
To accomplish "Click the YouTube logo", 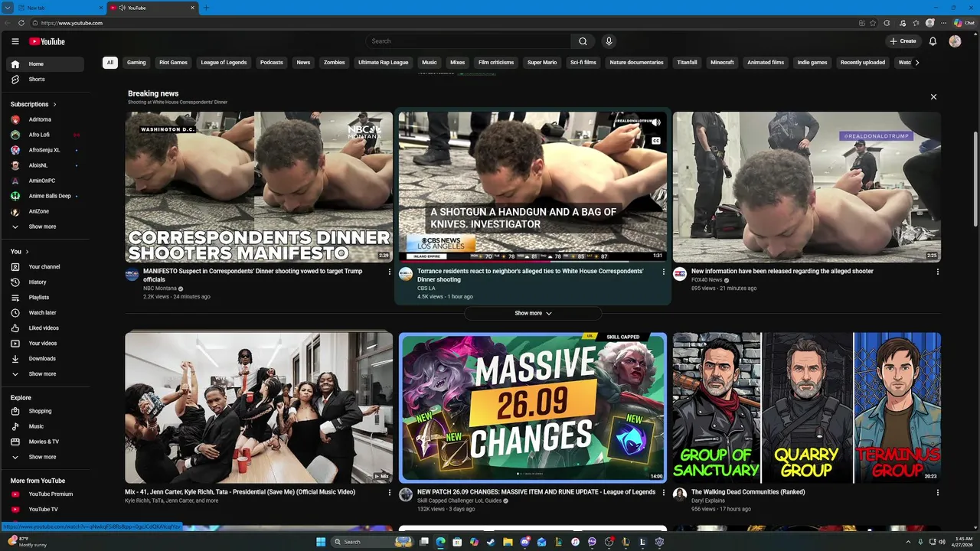I will click(47, 41).
